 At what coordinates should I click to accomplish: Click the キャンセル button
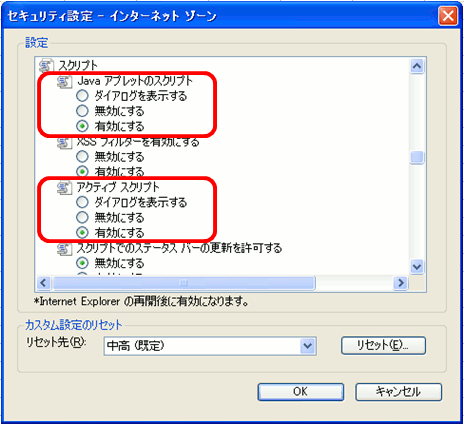click(x=399, y=392)
